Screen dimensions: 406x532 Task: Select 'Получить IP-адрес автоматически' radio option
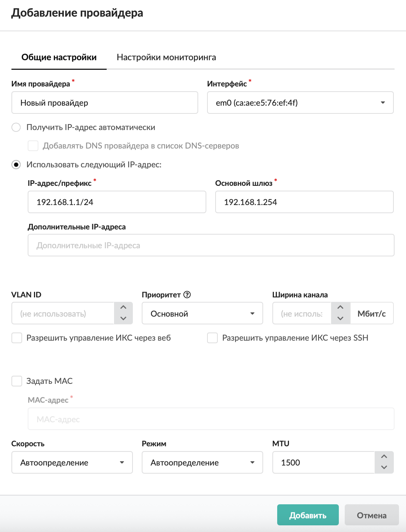tap(16, 127)
